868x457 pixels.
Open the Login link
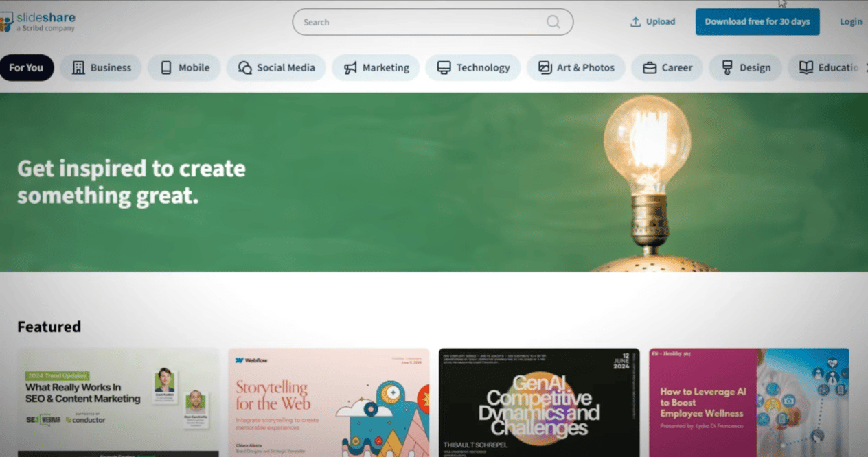pos(851,22)
